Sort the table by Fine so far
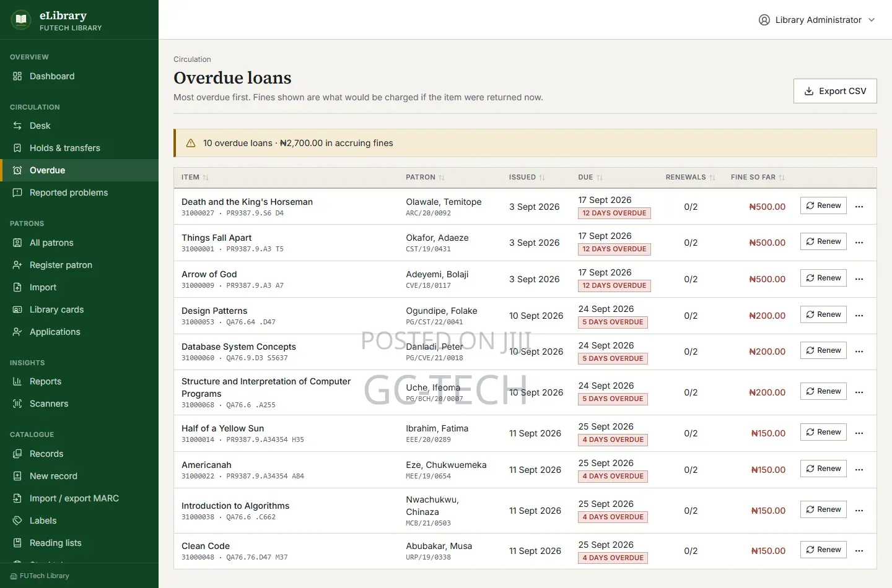The width and height of the screenshot is (892, 588). point(758,178)
